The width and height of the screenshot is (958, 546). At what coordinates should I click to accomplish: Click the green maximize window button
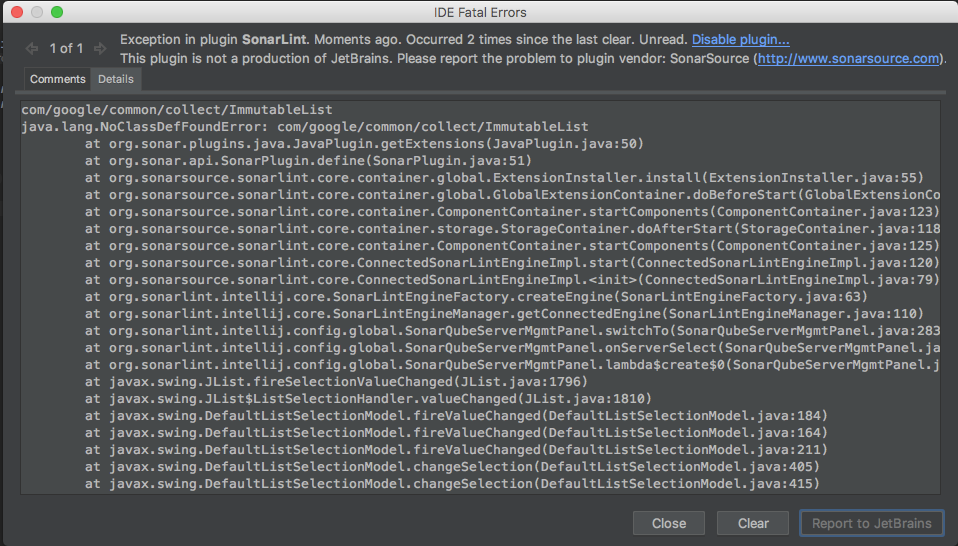tap(57, 12)
